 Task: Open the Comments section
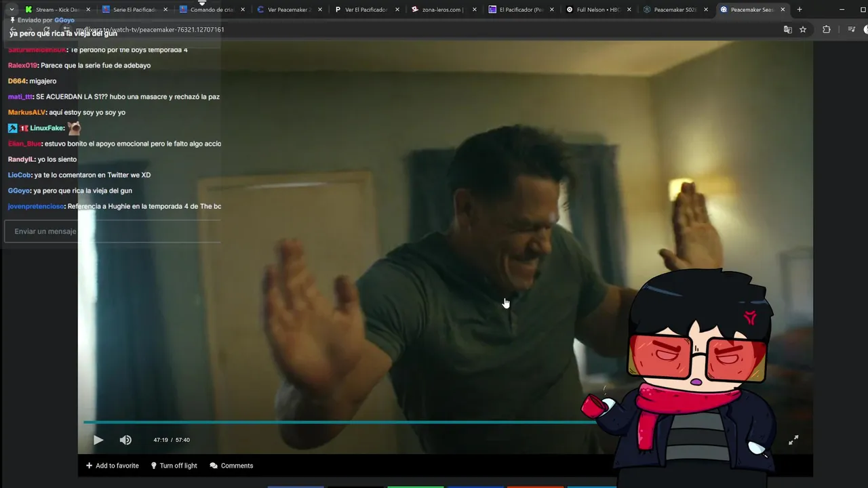pyautogui.click(x=231, y=466)
